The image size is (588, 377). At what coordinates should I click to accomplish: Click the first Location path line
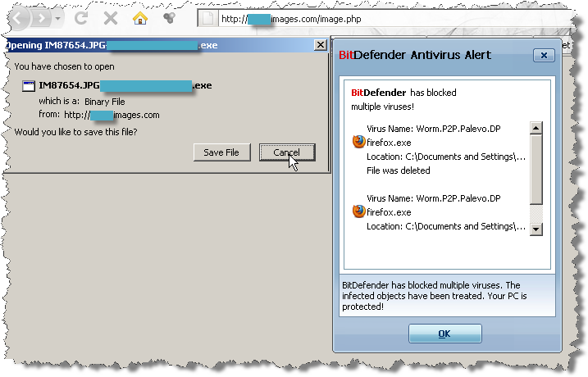click(x=446, y=157)
